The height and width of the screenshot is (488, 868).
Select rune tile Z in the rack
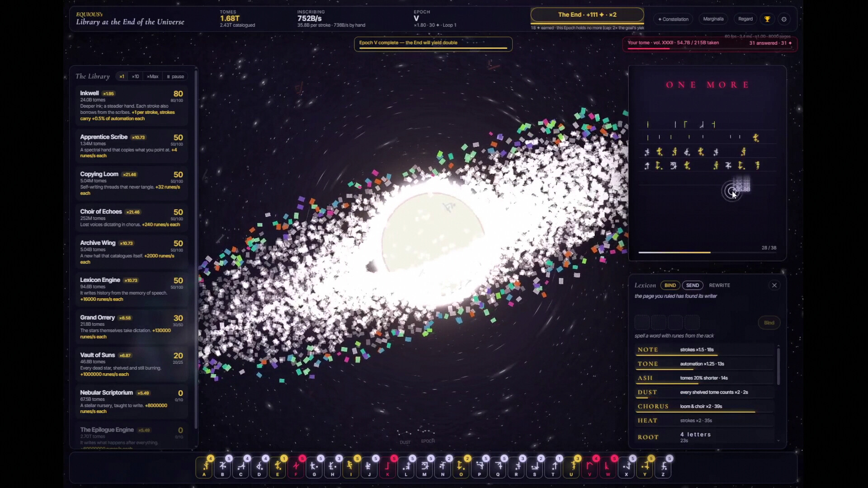[x=663, y=467]
